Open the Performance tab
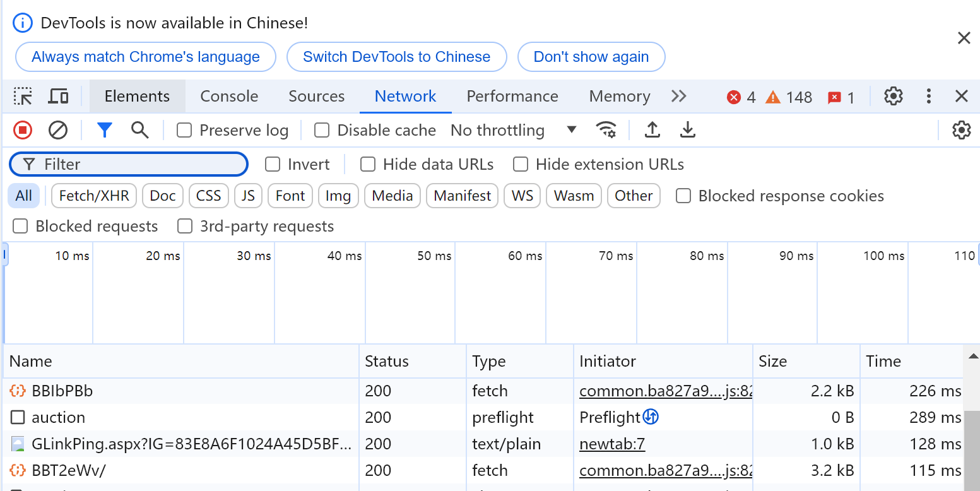This screenshot has height=491, width=980. point(512,97)
